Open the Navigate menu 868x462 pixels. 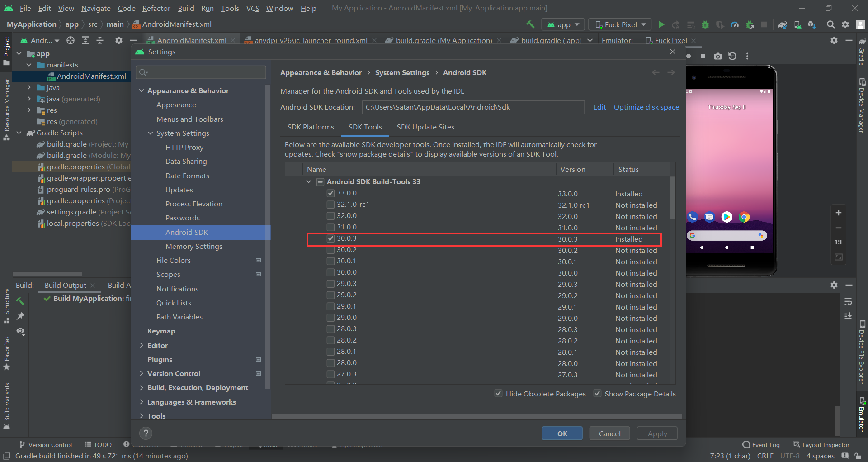click(96, 8)
